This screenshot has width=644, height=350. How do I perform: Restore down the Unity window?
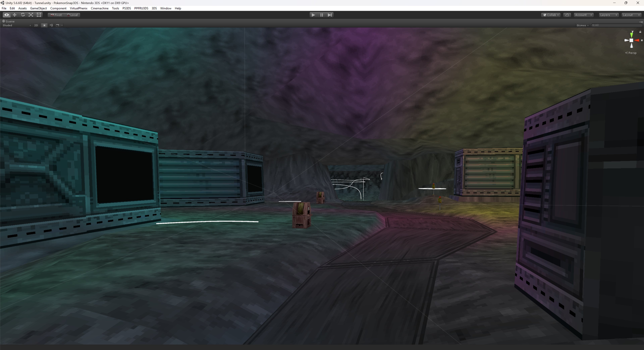pyautogui.click(x=626, y=3)
